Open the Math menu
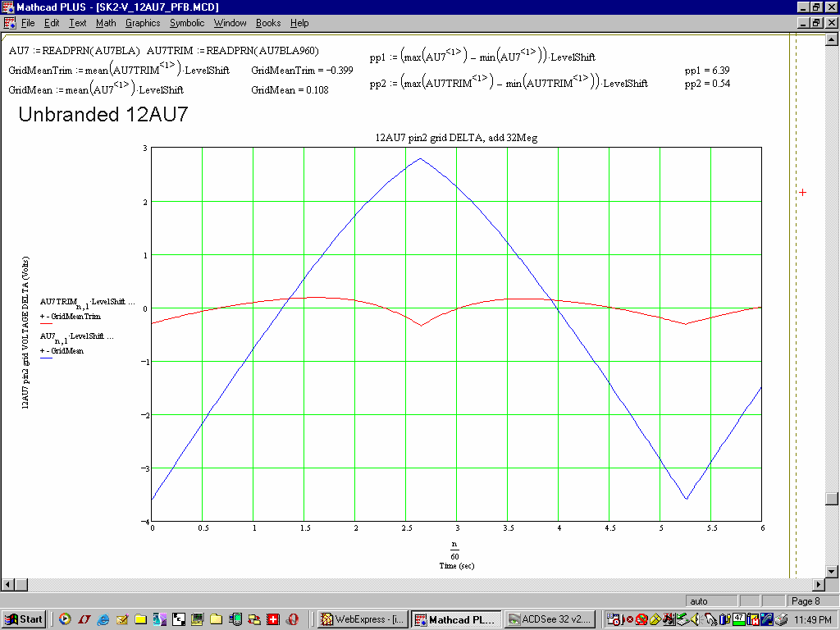Image resolution: width=840 pixels, height=630 pixels. click(x=106, y=23)
